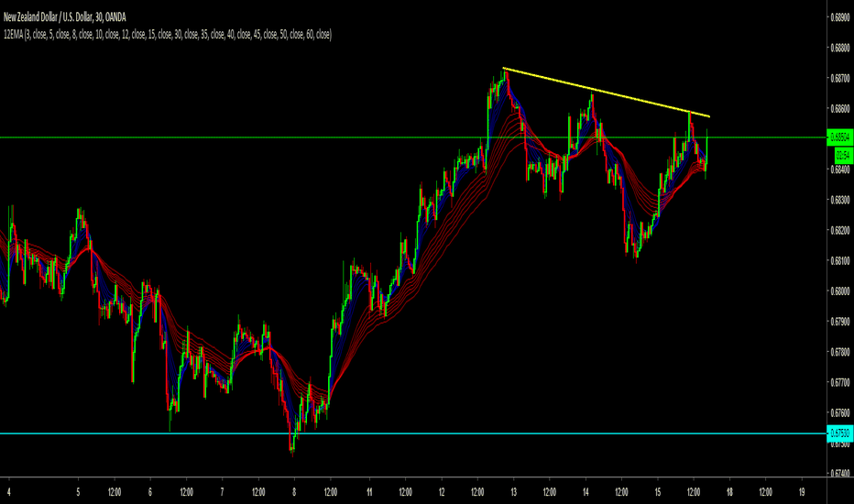Viewport: 854px width, 504px height.
Task: Click the green 0.68504 price label
Action: click(840, 137)
